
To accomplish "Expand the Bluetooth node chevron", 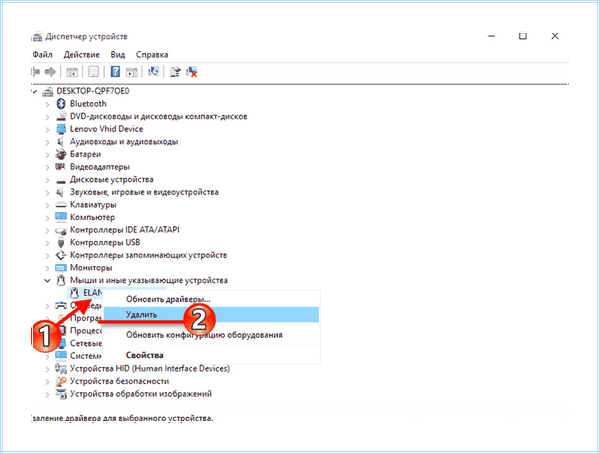I will [x=47, y=104].
